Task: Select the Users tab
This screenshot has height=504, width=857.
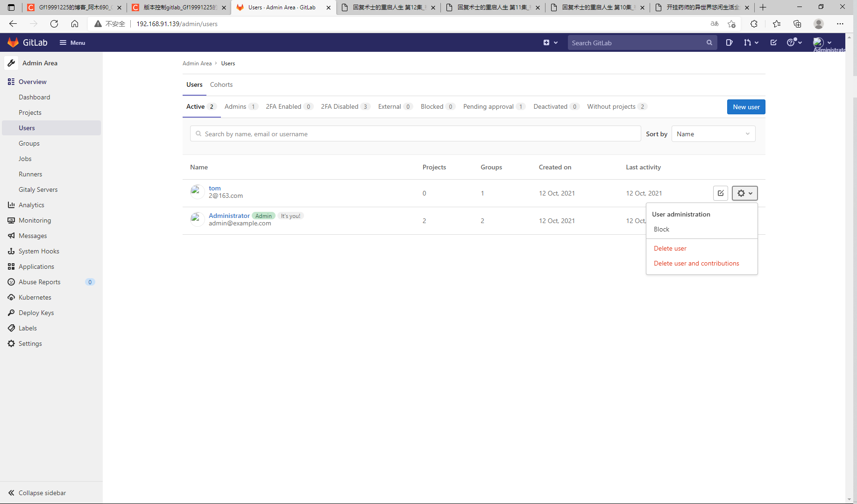Action: coord(194,84)
